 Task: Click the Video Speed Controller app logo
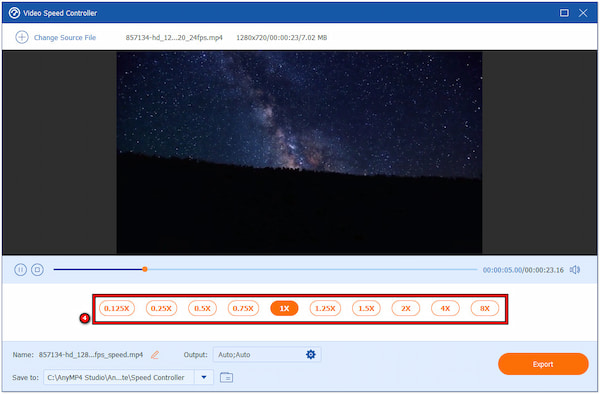14,13
